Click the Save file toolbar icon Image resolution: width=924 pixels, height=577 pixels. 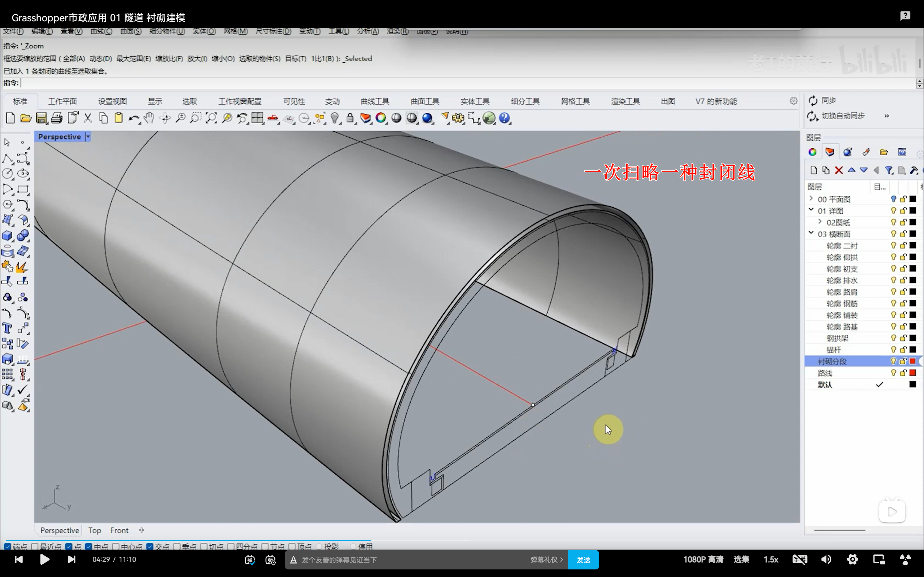point(41,118)
